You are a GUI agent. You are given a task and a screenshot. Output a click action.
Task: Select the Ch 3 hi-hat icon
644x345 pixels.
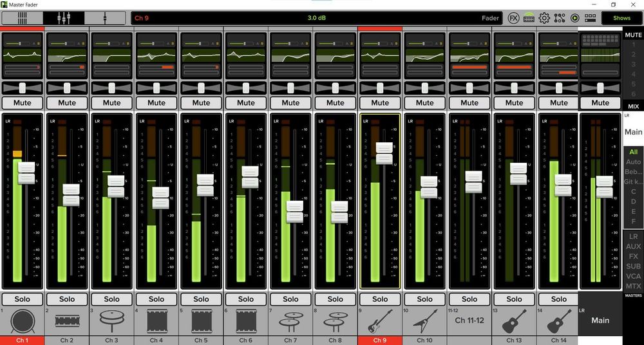coord(111,321)
